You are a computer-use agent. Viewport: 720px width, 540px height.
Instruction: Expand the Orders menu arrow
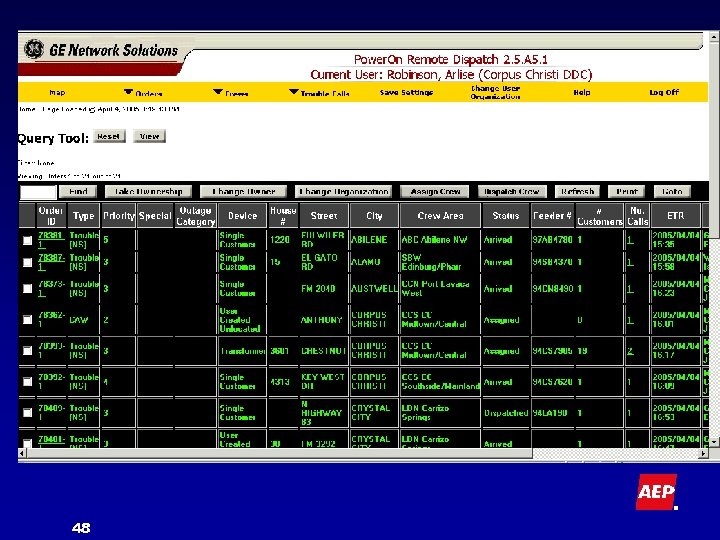[x=129, y=92]
